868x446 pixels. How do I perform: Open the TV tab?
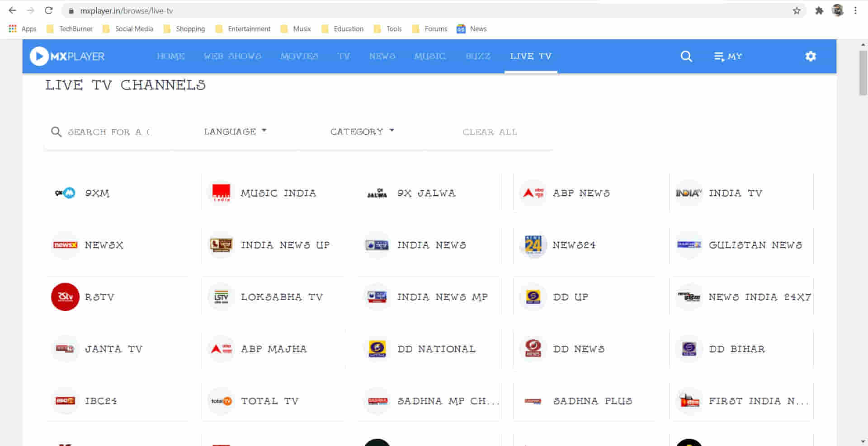coord(344,56)
